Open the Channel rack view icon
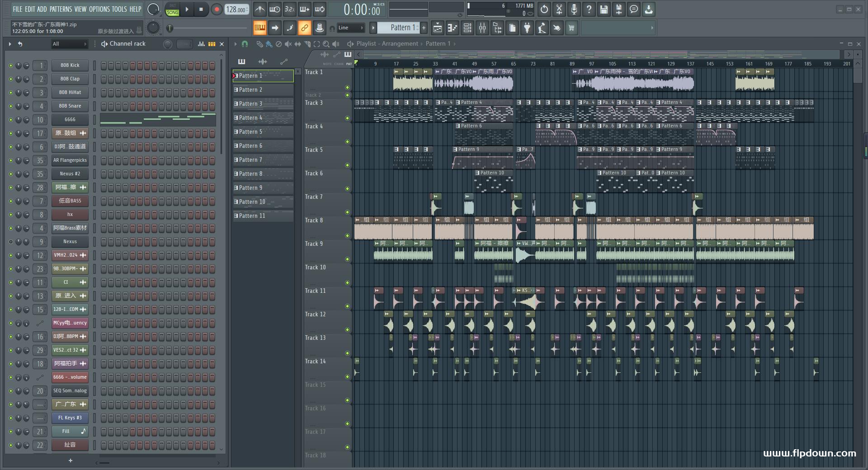 (x=467, y=28)
